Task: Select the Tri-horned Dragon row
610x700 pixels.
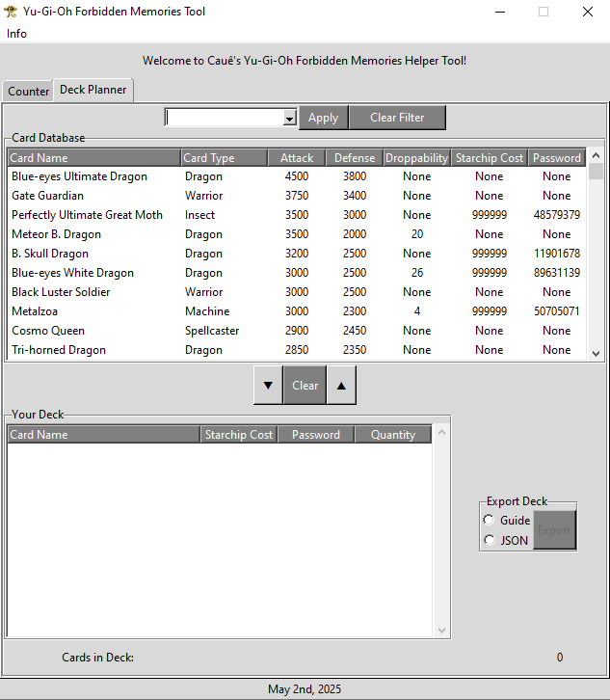Action: point(296,350)
